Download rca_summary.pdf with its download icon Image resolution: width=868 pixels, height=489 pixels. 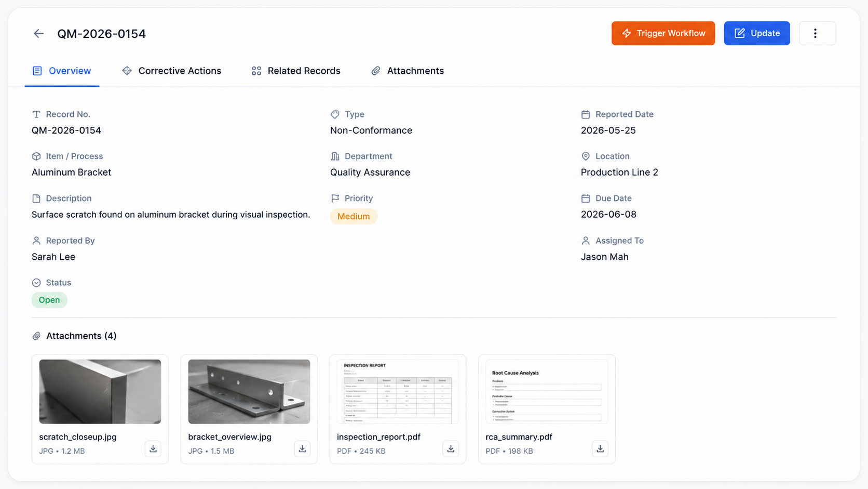(x=600, y=449)
